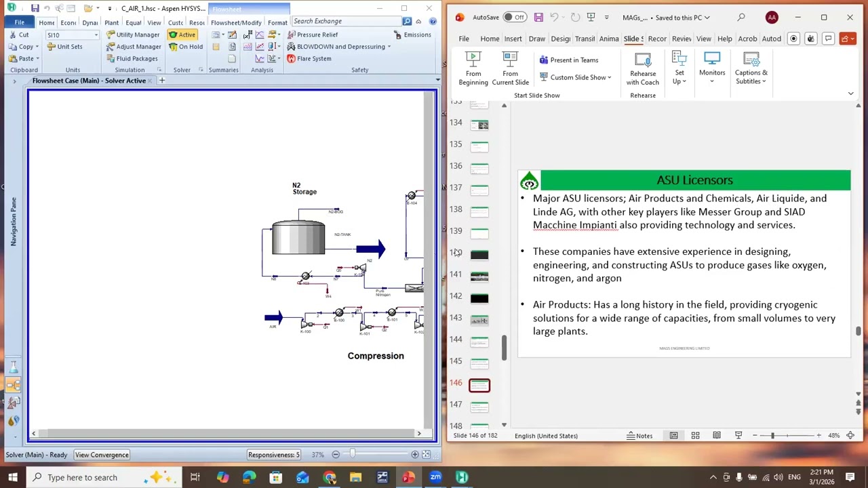Click Unit Sets in HYSYS ribbon
Screen dimensions: 868x488
pyautogui.click(x=64, y=47)
